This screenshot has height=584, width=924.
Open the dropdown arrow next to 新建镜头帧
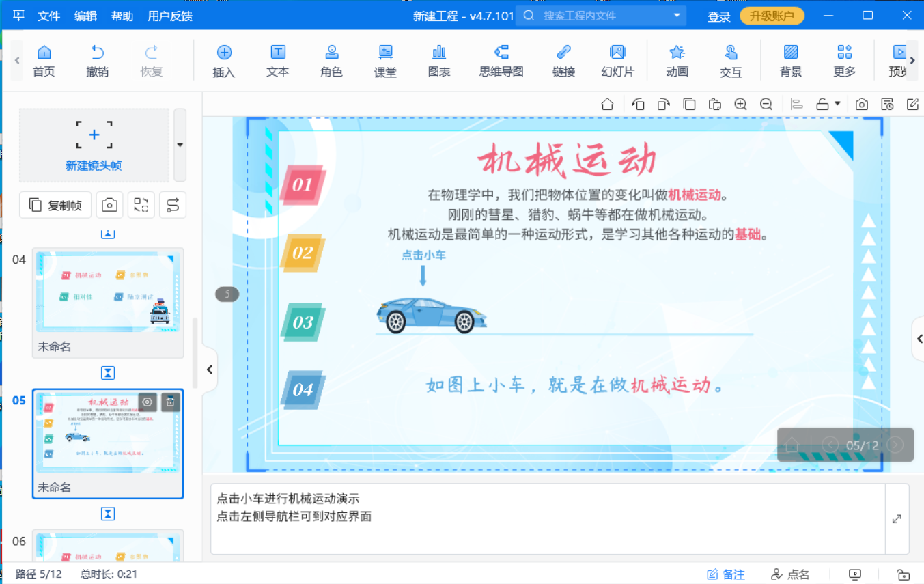[x=180, y=145]
